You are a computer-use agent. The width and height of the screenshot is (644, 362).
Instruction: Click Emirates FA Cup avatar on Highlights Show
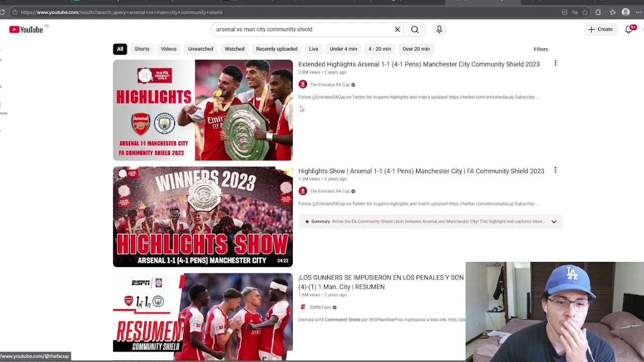click(303, 191)
